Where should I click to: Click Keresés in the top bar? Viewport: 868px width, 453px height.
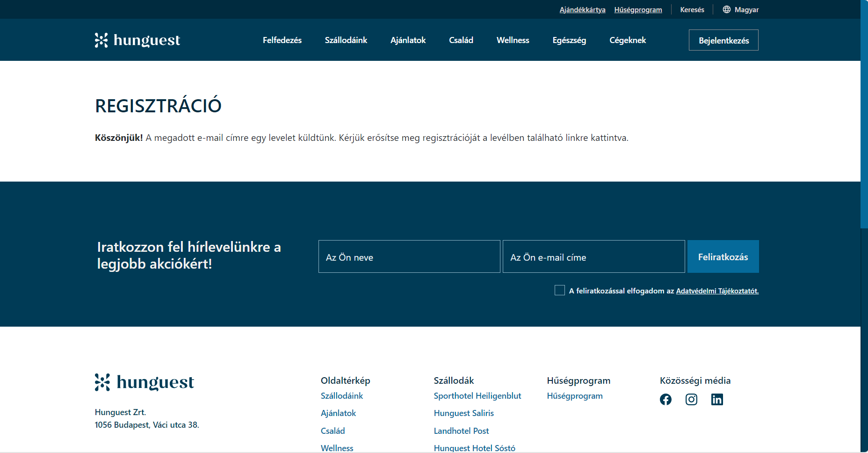[x=692, y=9]
